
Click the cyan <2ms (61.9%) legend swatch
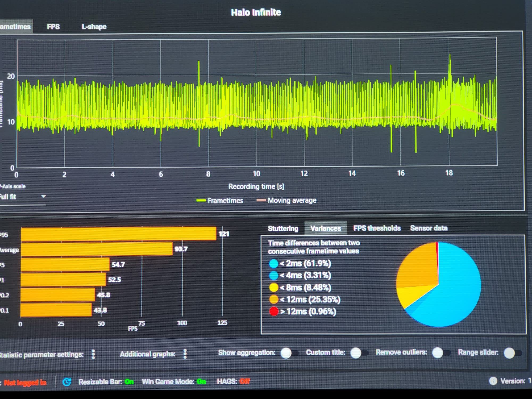pos(273,264)
